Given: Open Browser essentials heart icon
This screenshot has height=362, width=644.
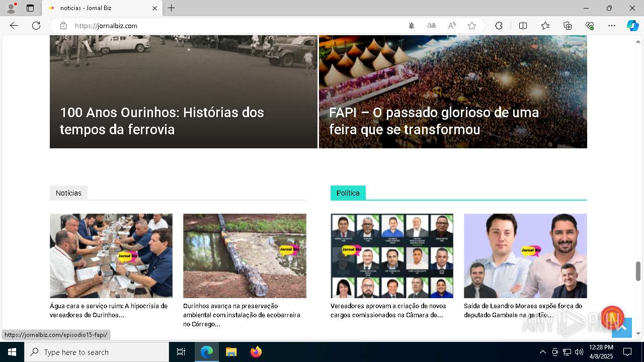Looking at the screenshot, I should tap(590, 26).
